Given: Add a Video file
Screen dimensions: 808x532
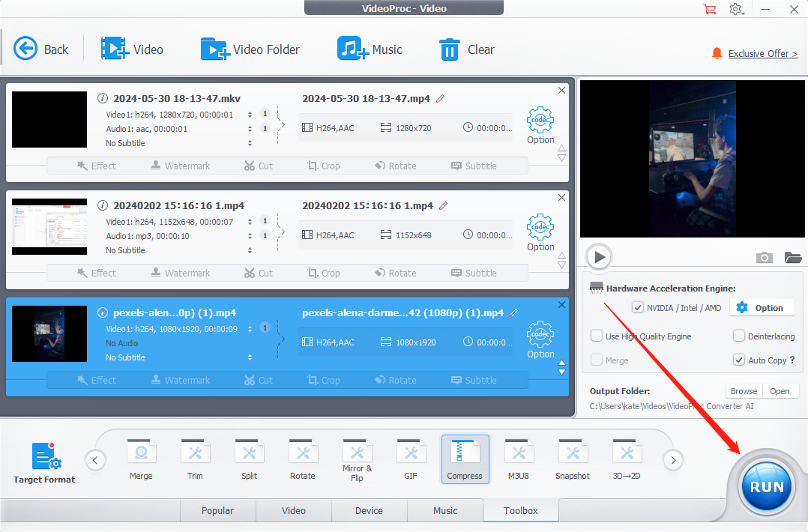Looking at the screenshot, I should point(133,49).
